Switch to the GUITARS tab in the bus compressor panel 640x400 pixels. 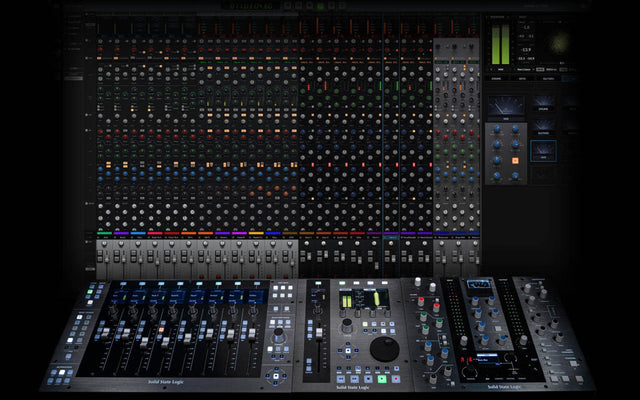click(x=548, y=78)
